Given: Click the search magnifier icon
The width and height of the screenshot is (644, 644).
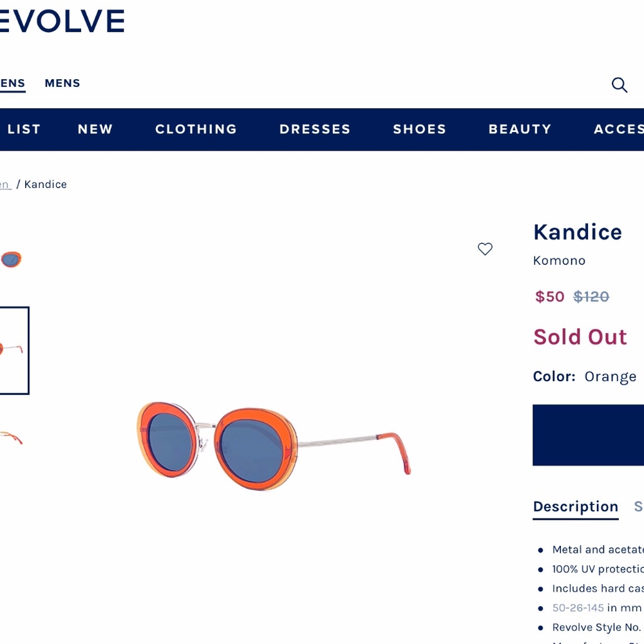Looking at the screenshot, I should point(619,84).
